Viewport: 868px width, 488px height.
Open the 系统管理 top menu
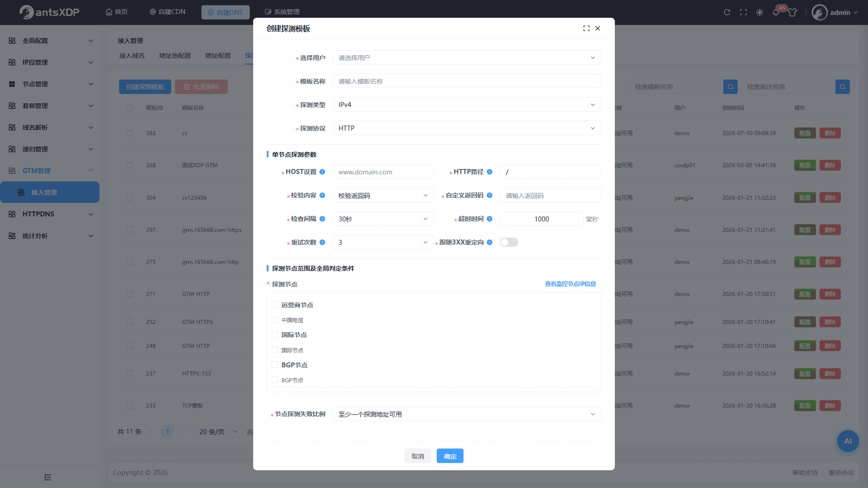pyautogui.click(x=282, y=12)
